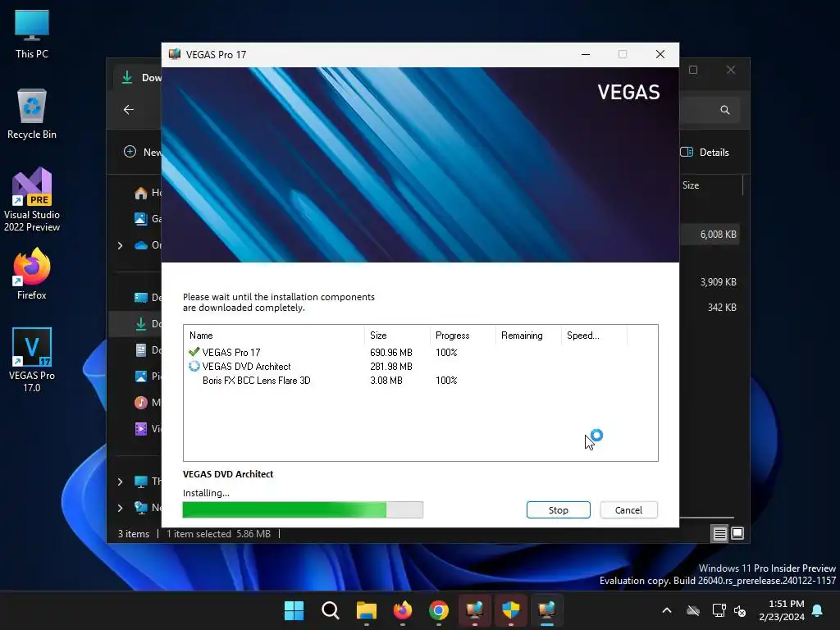Viewport: 840px width, 630px height.
Task: Select the 6,008 KB file in File Explorer
Action: pyautogui.click(x=710, y=234)
